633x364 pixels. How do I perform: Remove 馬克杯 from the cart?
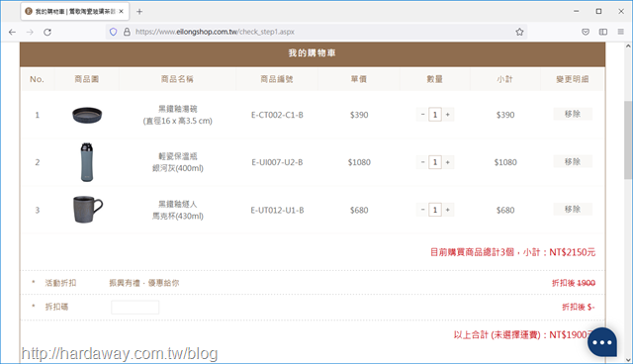(x=573, y=209)
